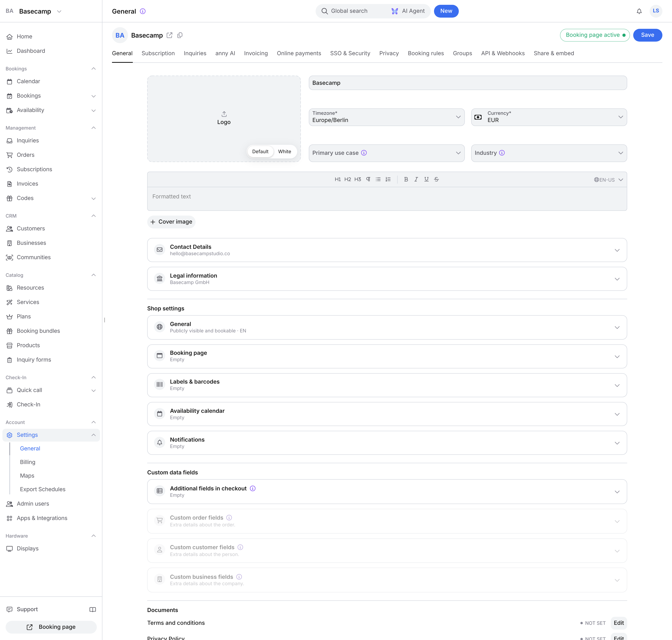Apply H1 heading style
Viewport: 672px width, 640px height.
pos(338,179)
